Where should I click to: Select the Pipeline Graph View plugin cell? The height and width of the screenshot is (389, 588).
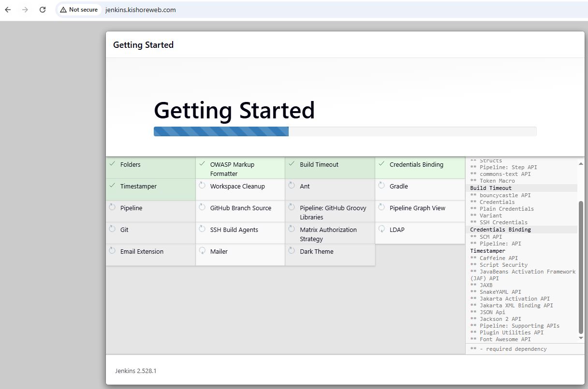click(420, 211)
